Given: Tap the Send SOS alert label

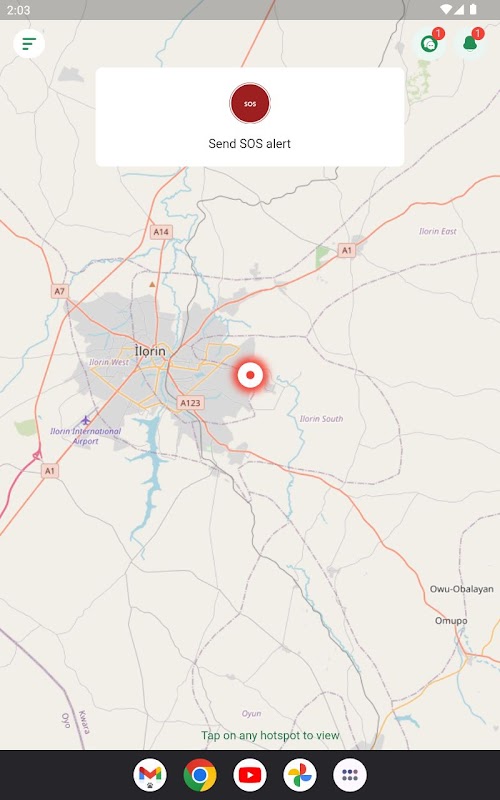Looking at the screenshot, I should pos(249,143).
